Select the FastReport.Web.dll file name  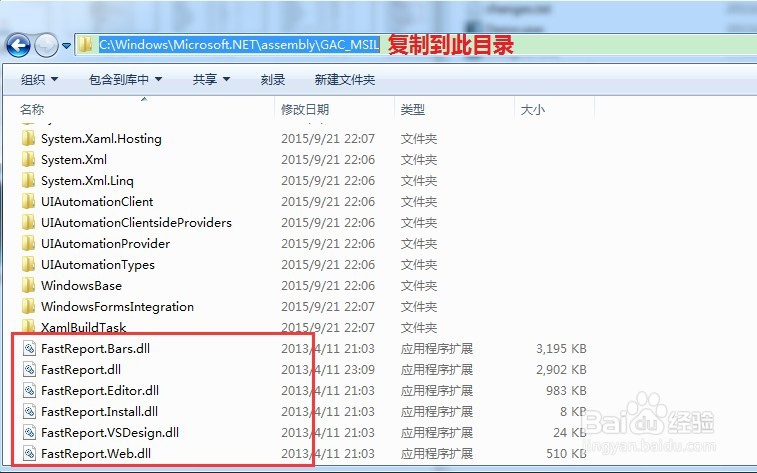[96, 453]
